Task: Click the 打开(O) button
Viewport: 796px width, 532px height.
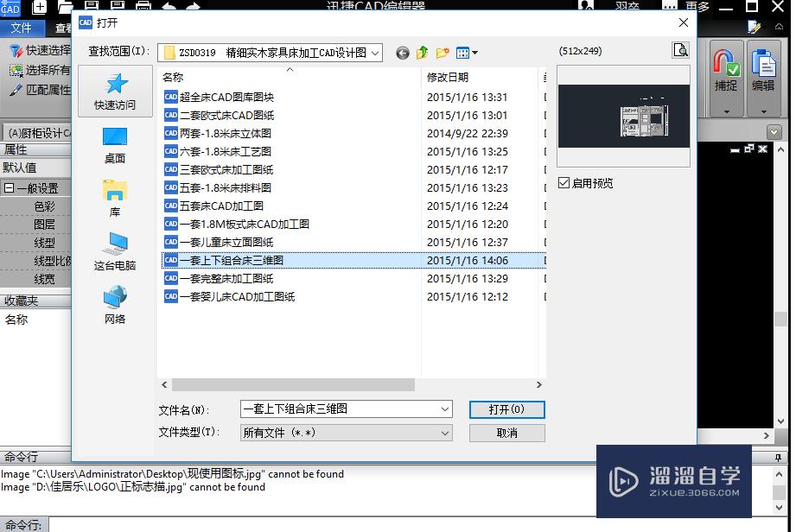Action: pyautogui.click(x=506, y=409)
